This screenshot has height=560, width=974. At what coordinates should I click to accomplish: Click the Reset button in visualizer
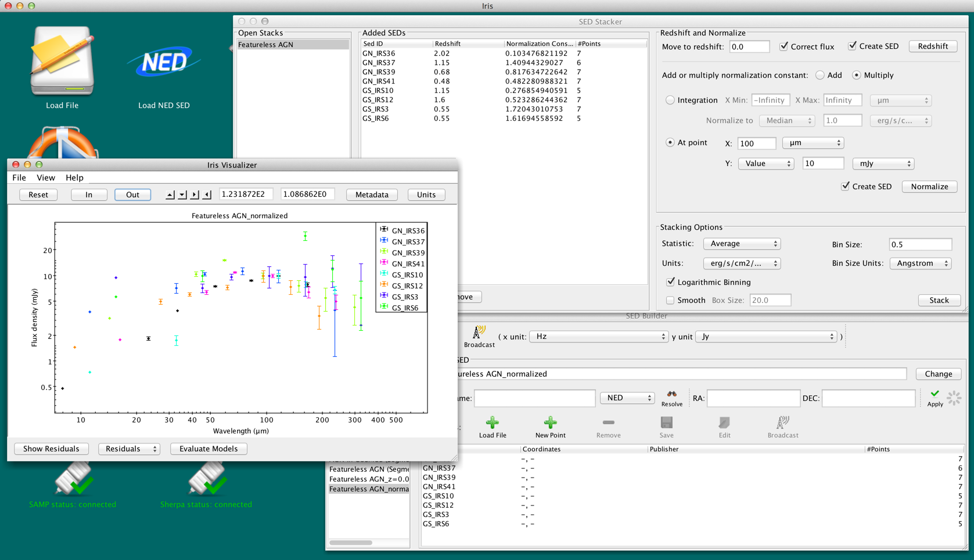38,195
